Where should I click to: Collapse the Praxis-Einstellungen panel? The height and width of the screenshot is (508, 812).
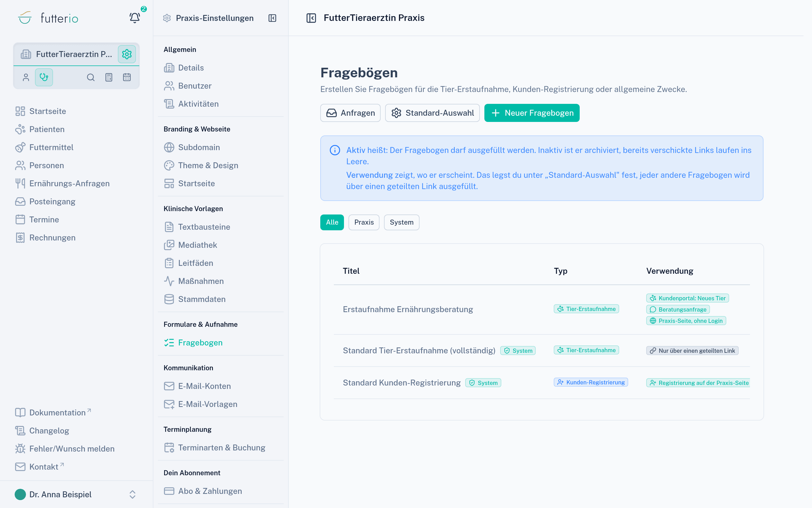point(272,18)
